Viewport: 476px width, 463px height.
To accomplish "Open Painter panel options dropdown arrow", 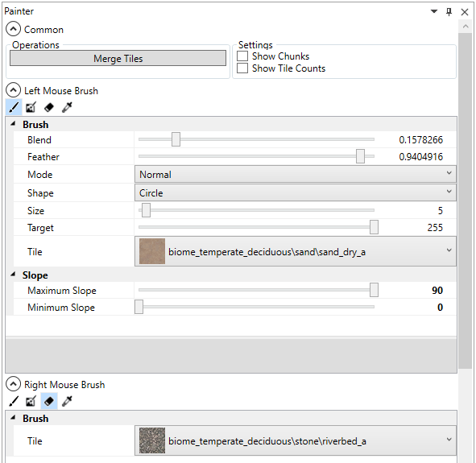I will click(x=434, y=11).
